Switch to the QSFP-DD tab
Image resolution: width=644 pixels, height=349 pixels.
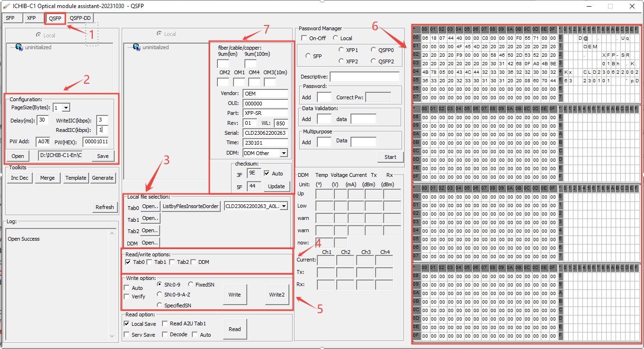coord(80,18)
